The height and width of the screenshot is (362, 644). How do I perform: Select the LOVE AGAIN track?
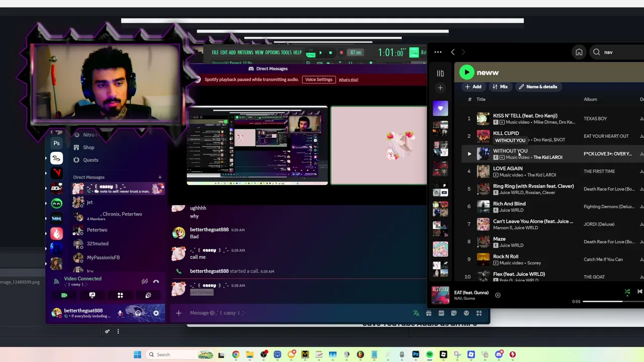[508, 168]
